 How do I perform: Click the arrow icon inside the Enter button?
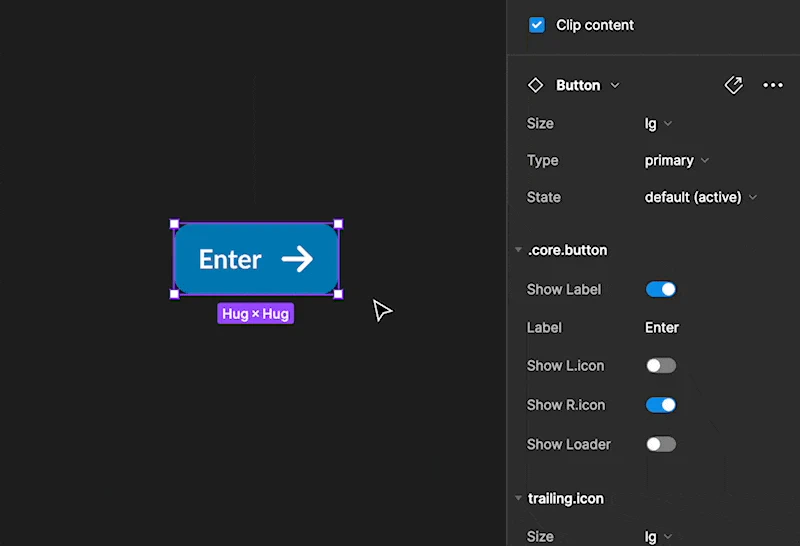(x=297, y=259)
